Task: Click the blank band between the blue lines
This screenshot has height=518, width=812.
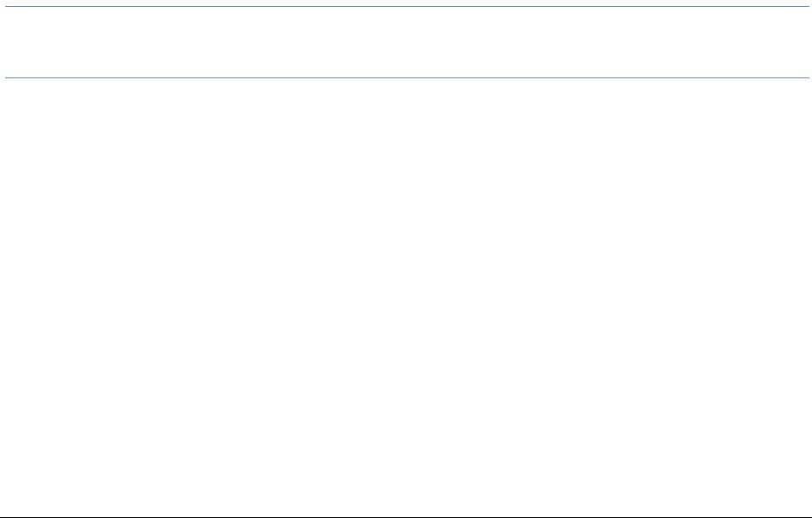Action: tap(406, 42)
